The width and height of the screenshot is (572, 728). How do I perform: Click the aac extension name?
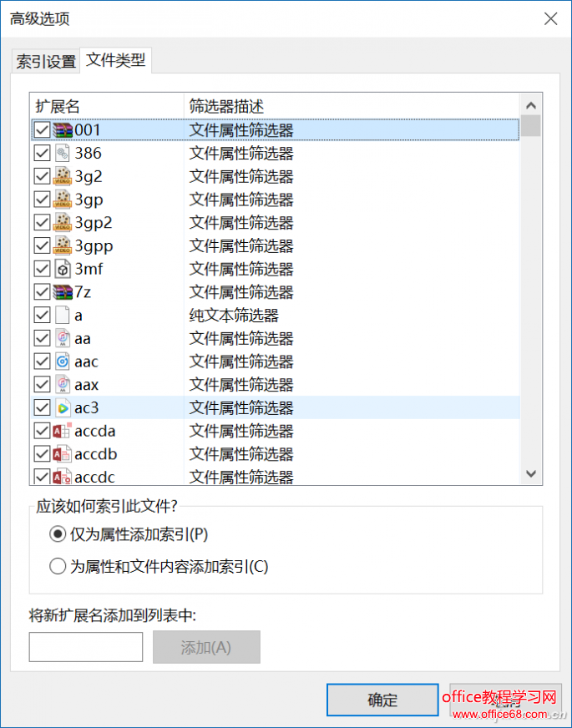(86, 361)
